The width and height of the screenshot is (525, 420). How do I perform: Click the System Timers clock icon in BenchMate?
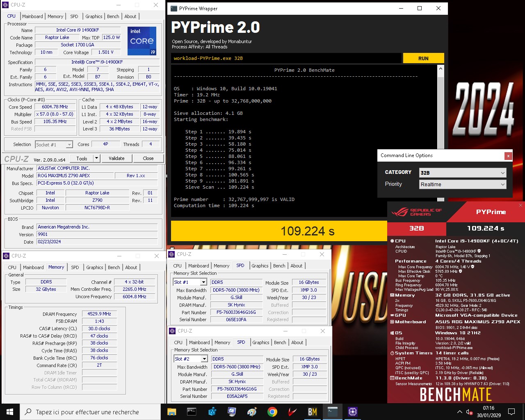(x=392, y=353)
